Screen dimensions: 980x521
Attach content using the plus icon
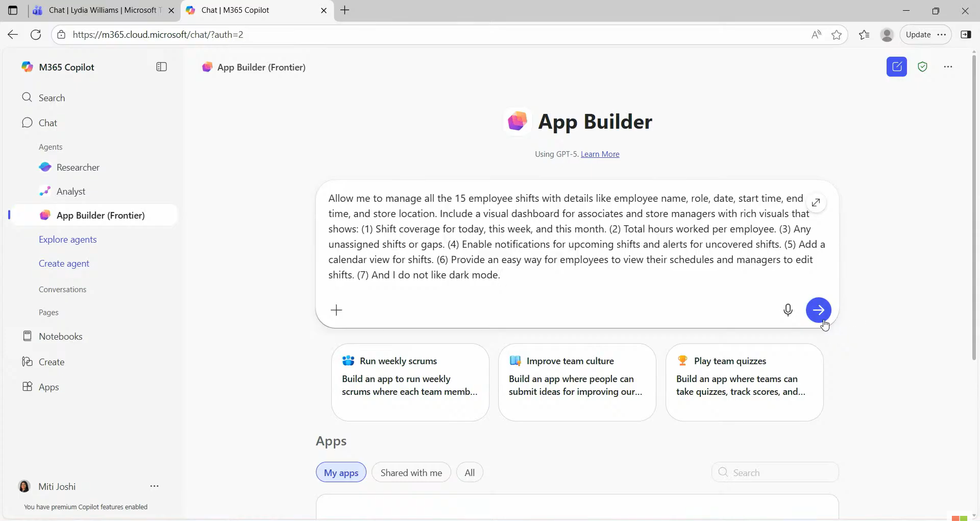[x=337, y=310]
